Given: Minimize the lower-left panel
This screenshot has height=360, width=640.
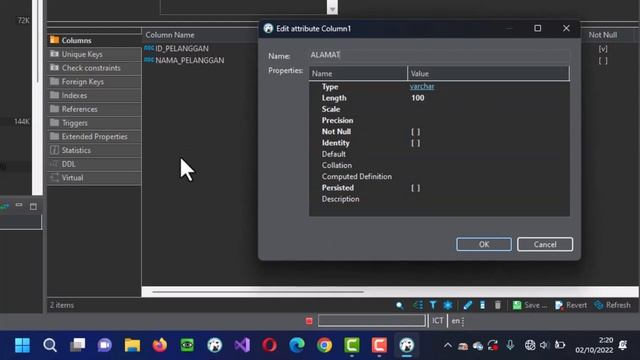Looking at the screenshot, I should 19,205.
